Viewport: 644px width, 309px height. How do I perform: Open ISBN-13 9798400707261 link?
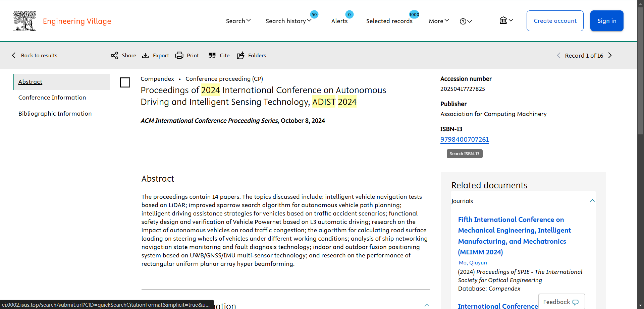click(465, 139)
